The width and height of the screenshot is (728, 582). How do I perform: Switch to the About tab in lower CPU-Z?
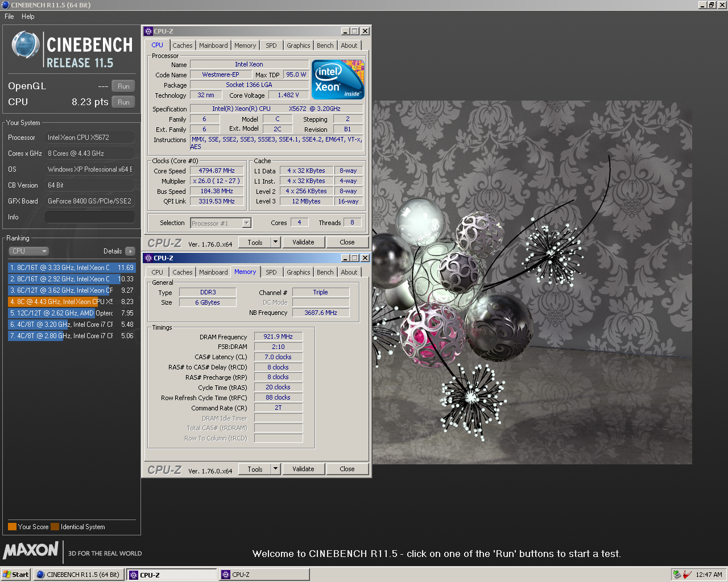coord(349,272)
